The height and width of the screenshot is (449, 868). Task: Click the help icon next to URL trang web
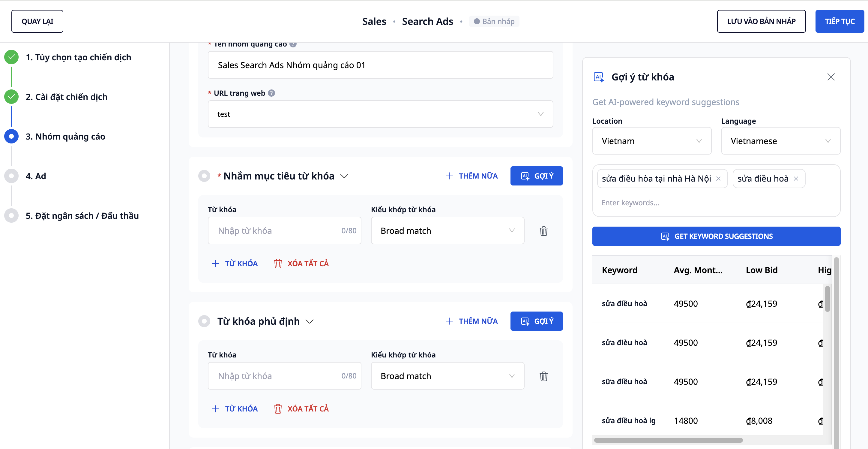[x=271, y=93]
